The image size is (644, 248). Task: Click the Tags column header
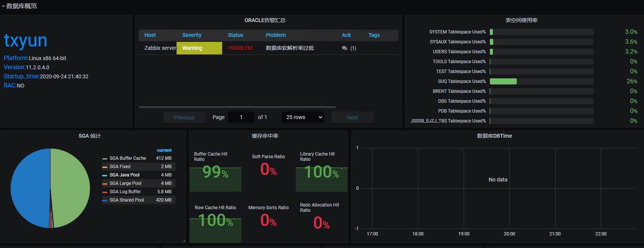[x=374, y=35]
